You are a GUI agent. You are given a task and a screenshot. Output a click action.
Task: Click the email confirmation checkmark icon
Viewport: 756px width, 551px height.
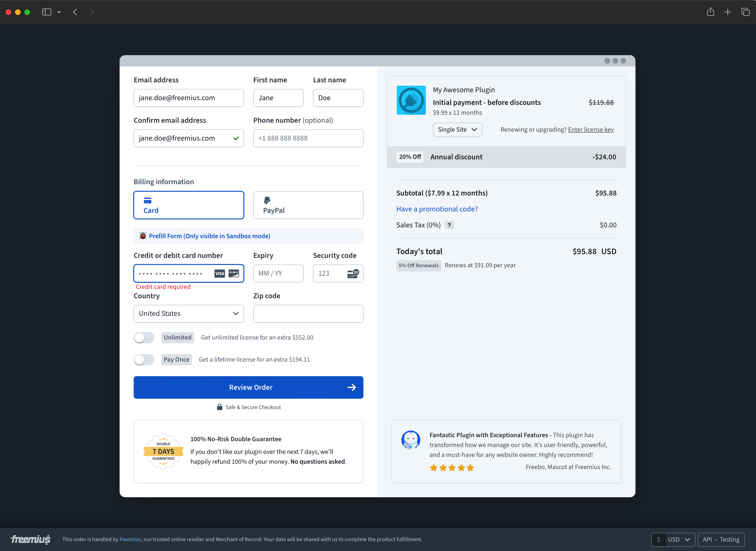coord(235,138)
